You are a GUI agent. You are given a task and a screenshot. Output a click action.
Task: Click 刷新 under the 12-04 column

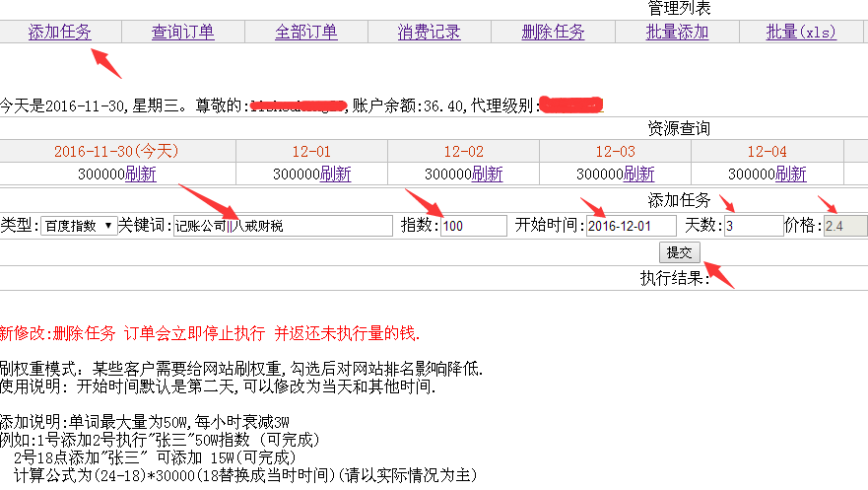(790, 175)
